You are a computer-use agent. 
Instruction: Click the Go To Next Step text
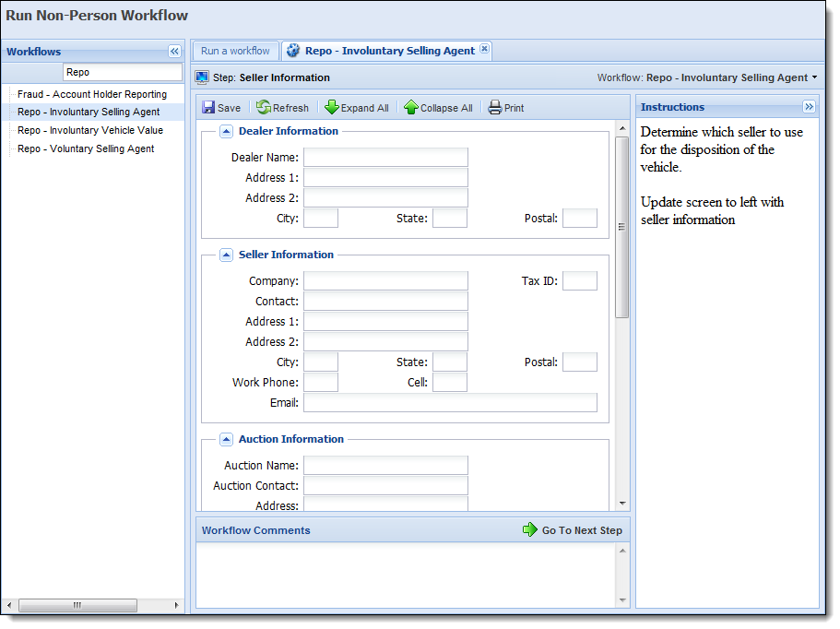[x=582, y=530]
